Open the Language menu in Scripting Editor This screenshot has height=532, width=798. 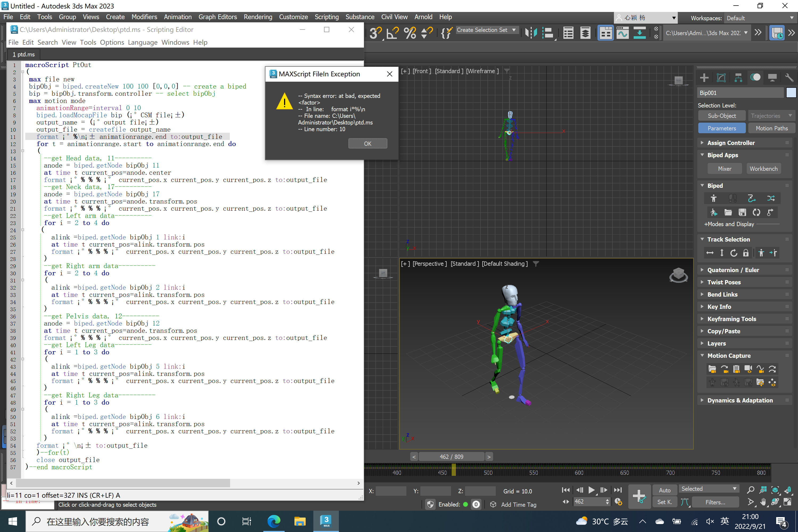pyautogui.click(x=143, y=42)
